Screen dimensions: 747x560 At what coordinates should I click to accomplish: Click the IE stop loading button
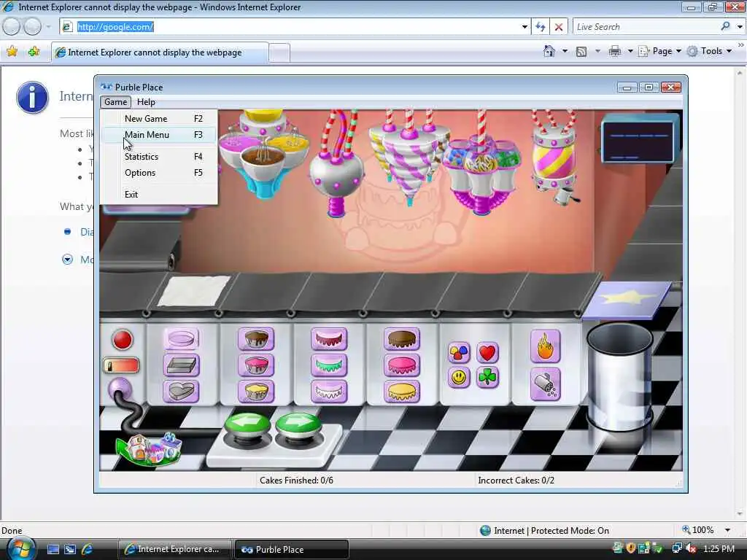(559, 27)
